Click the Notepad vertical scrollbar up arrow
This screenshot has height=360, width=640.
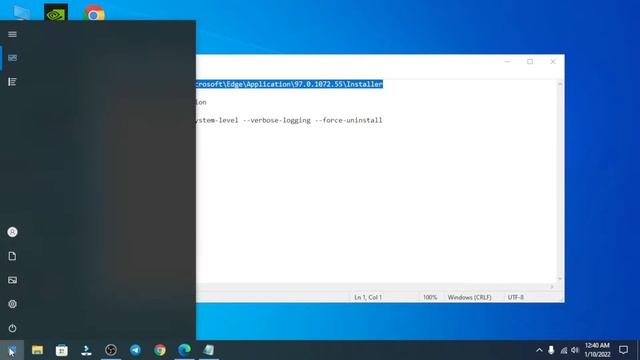point(560,84)
